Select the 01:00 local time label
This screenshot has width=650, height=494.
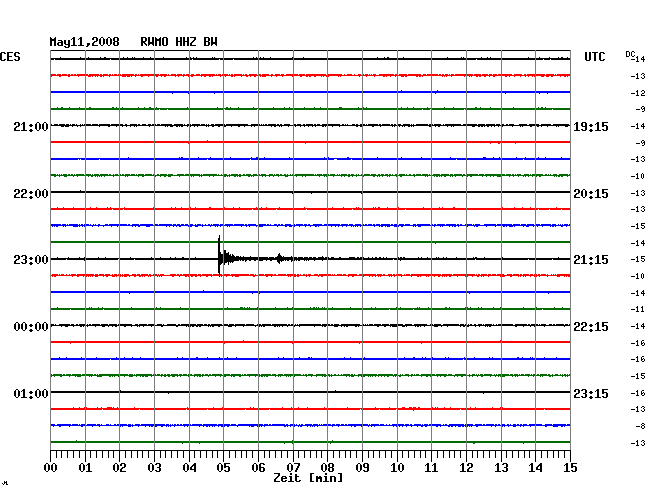(x=31, y=393)
